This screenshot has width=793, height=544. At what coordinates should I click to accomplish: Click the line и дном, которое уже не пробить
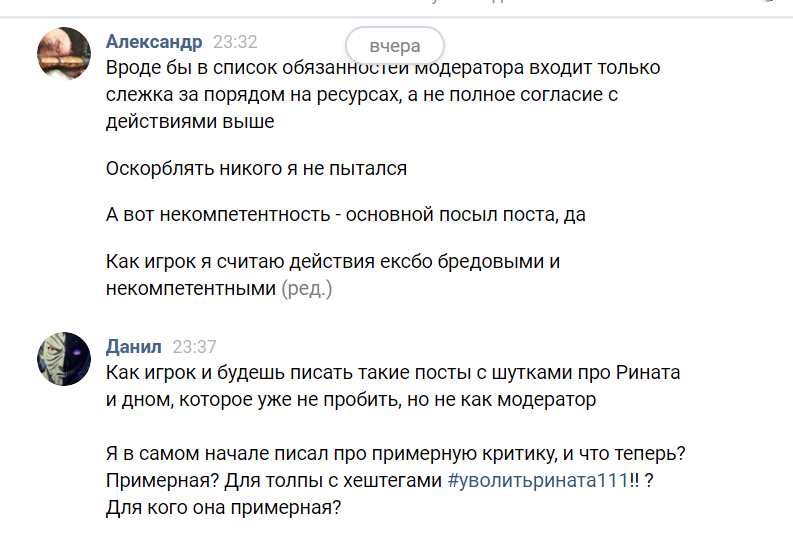(350, 399)
